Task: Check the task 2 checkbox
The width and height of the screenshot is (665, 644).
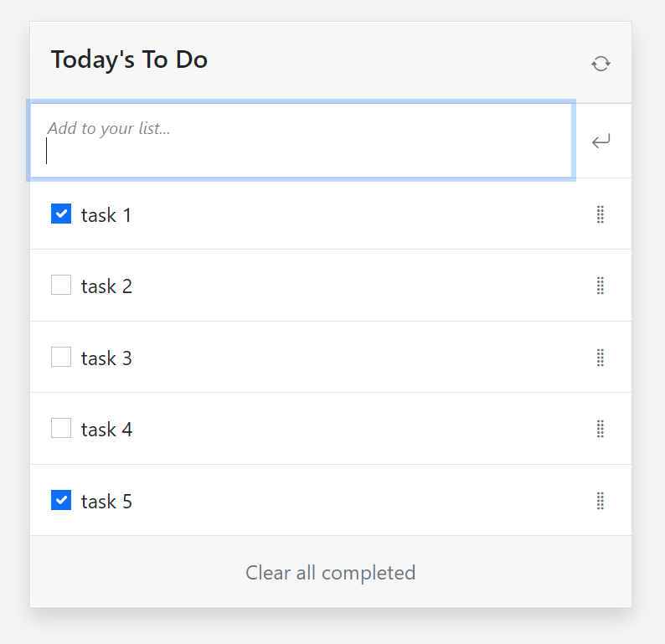Action: (x=61, y=286)
